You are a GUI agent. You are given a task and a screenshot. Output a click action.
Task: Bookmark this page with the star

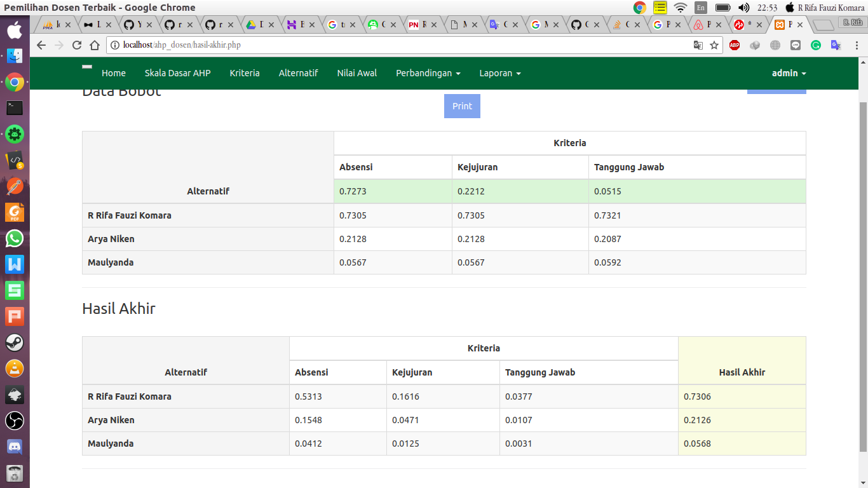click(x=714, y=45)
